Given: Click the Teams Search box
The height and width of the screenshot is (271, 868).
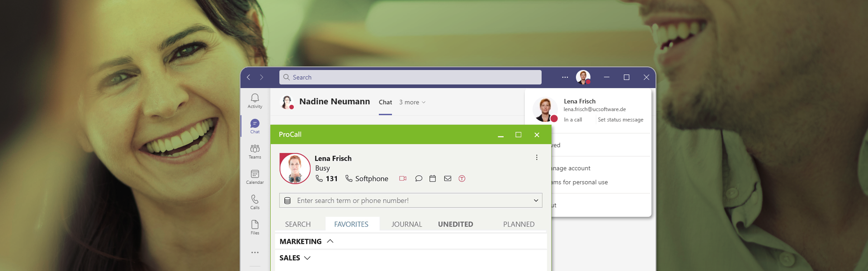Looking at the screenshot, I should coord(410,77).
